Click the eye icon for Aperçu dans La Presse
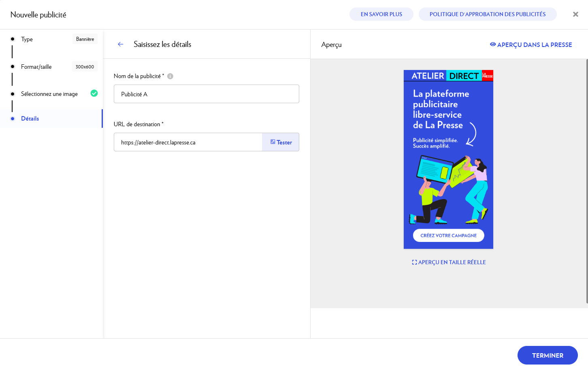Image resolution: width=588 pixels, height=371 pixels. [493, 45]
